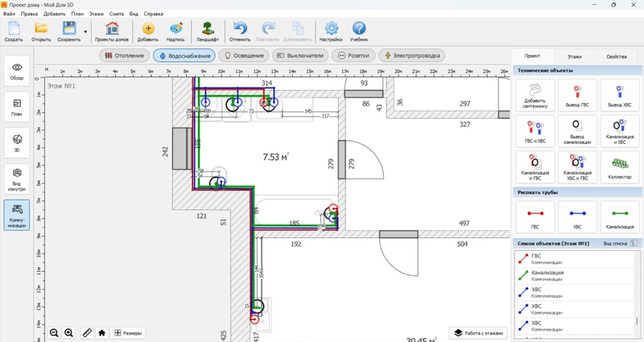The width and height of the screenshot is (644, 342).
Task: Switch to the Проект tab
Action: click(532, 56)
